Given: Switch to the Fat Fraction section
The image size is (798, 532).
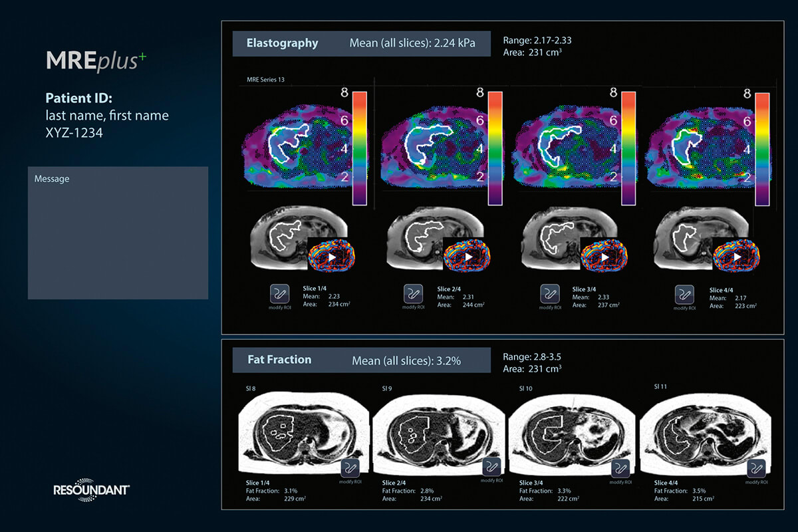Looking at the screenshot, I should tap(279, 359).
